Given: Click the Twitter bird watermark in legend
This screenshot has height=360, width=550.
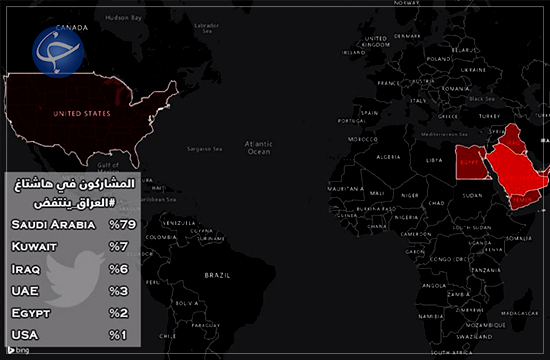Looking at the screenshot, I should coord(74,278).
